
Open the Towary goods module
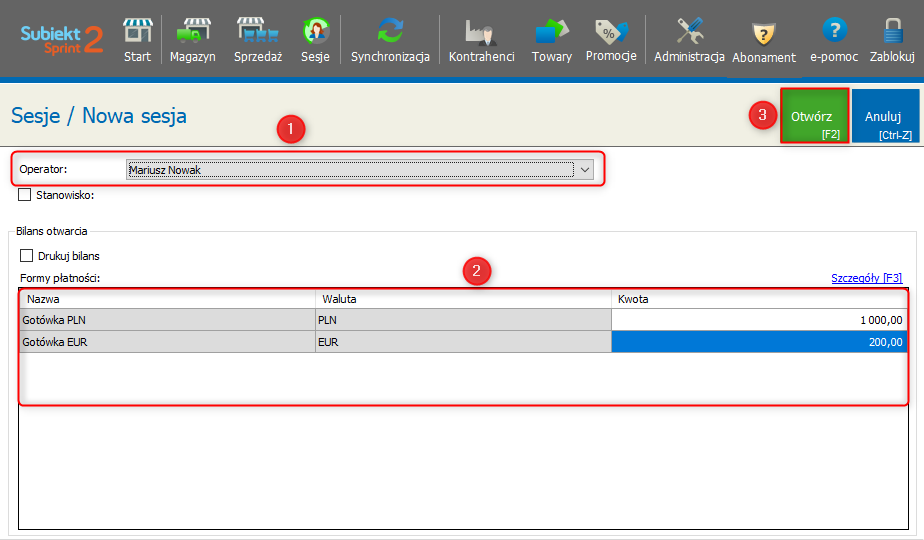pyautogui.click(x=551, y=40)
